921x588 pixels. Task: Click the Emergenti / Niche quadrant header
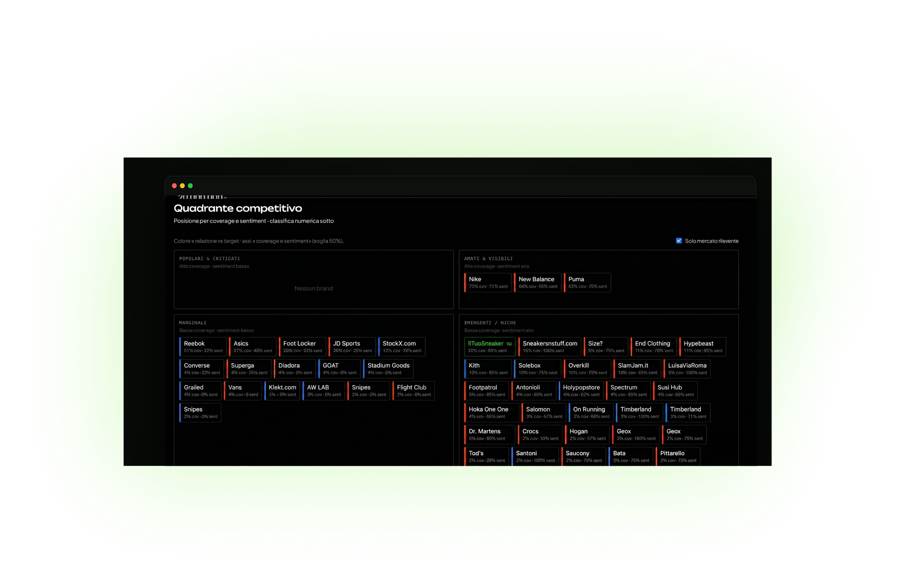click(490, 323)
